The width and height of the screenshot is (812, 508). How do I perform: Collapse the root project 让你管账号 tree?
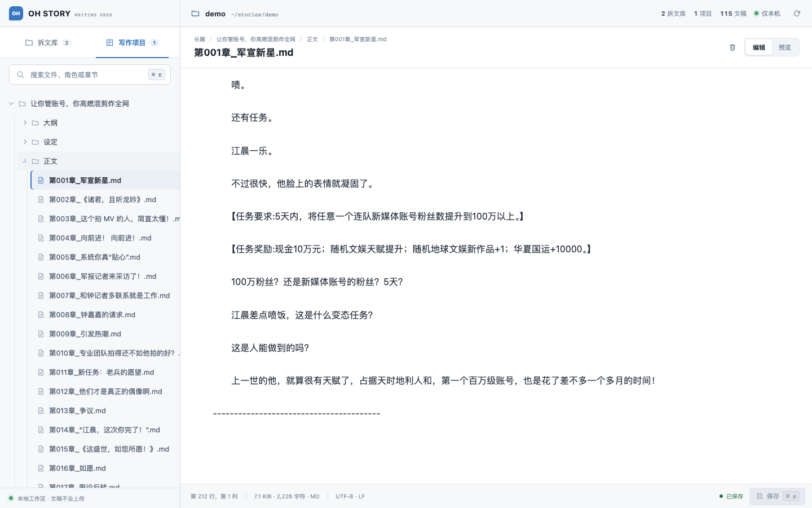click(11, 103)
